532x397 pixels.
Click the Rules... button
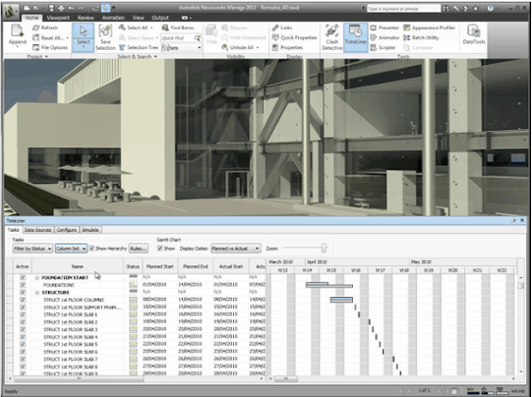(x=139, y=249)
